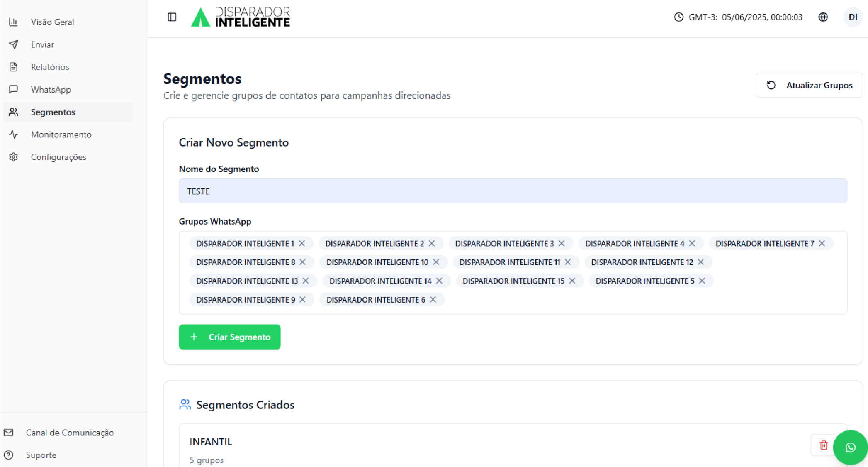
Task: Click the green Criar Segmento button
Action: [x=229, y=337]
